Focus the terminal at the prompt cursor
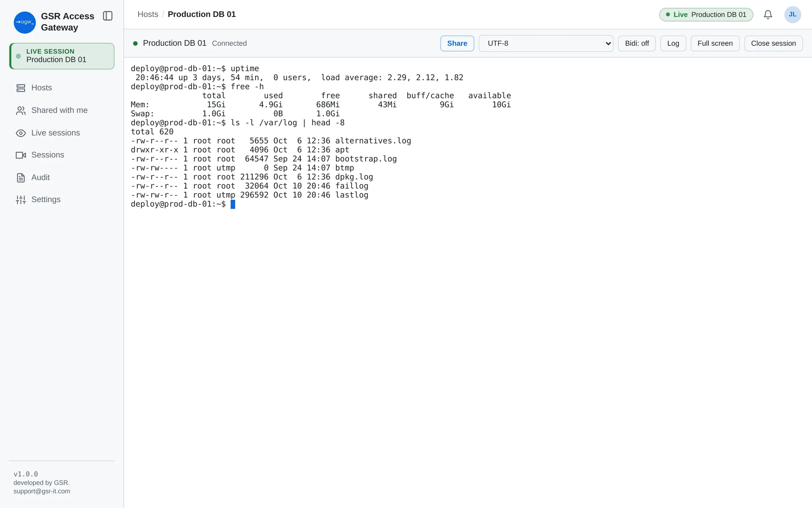The image size is (812, 508). pyautogui.click(x=233, y=204)
